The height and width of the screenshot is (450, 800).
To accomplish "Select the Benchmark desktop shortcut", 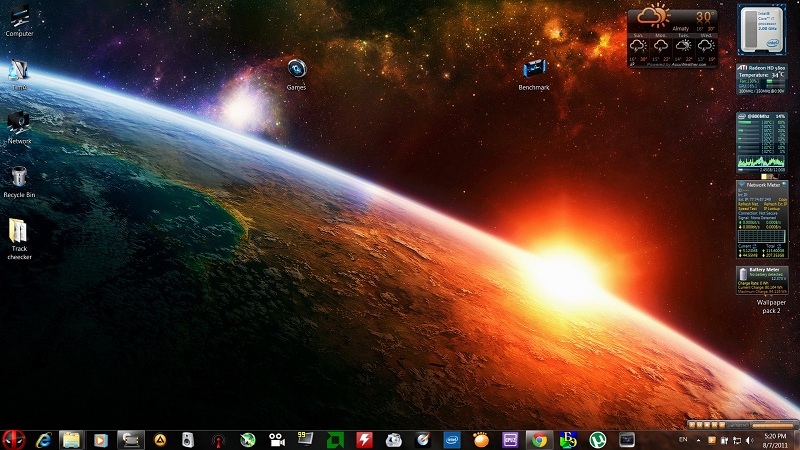I will [534, 74].
